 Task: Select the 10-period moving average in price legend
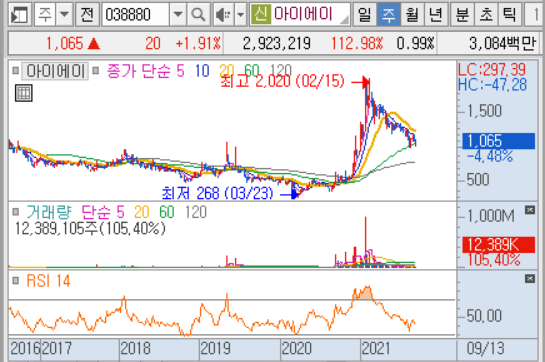[202, 71]
